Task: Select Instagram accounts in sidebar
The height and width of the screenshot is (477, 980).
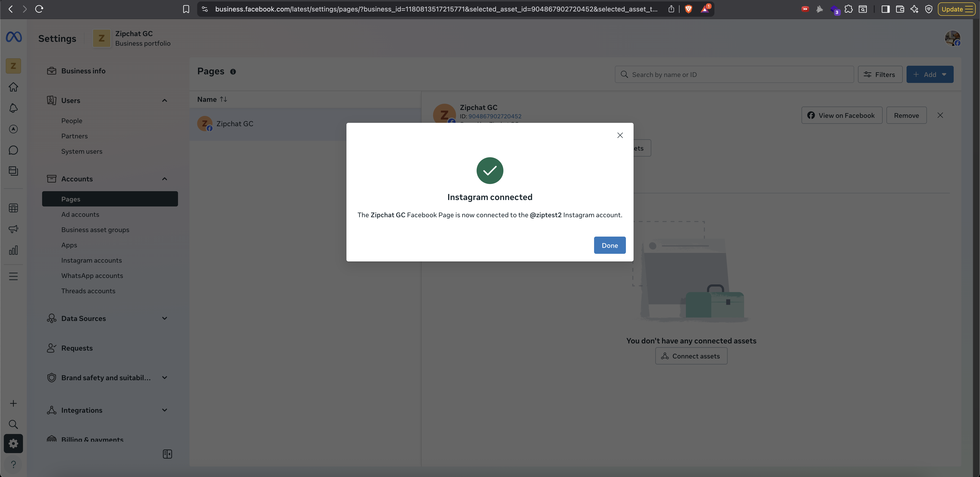Action: click(x=91, y=260)
